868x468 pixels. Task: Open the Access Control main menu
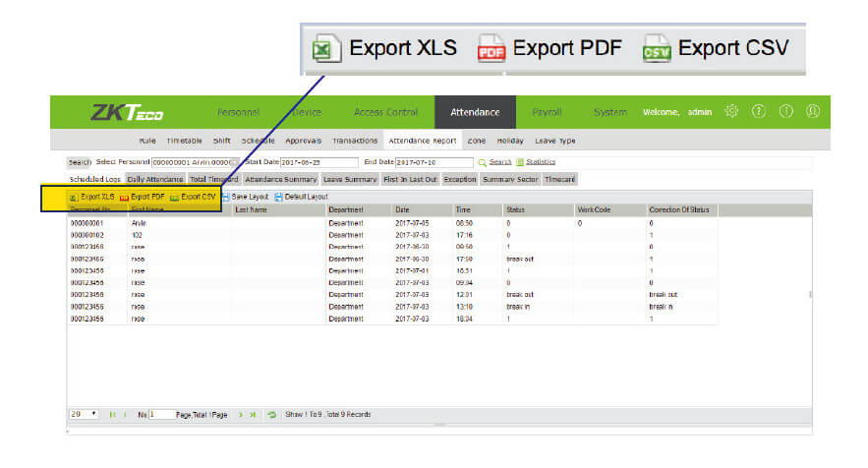tap(385, 112)
